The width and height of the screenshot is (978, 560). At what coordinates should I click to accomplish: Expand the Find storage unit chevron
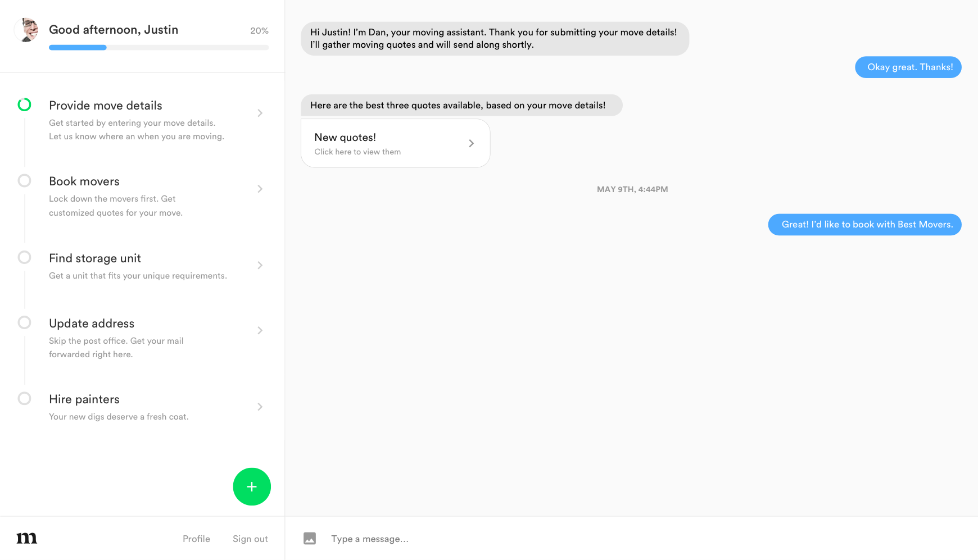260,265
